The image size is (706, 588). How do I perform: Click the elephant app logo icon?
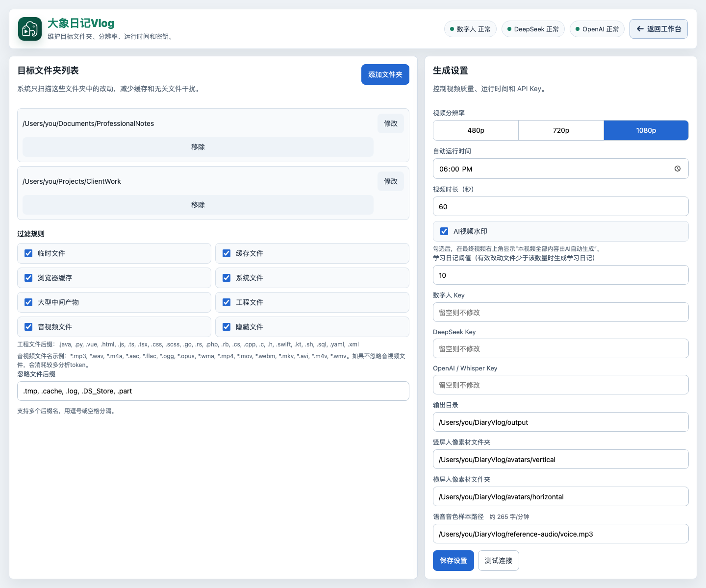click(x=30, y=29)
